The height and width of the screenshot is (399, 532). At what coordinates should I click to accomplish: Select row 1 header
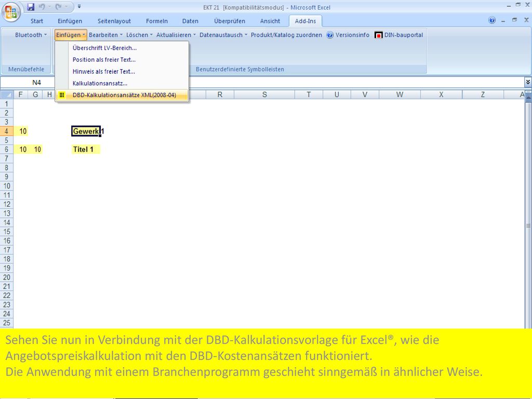click(x=6, y=104)
